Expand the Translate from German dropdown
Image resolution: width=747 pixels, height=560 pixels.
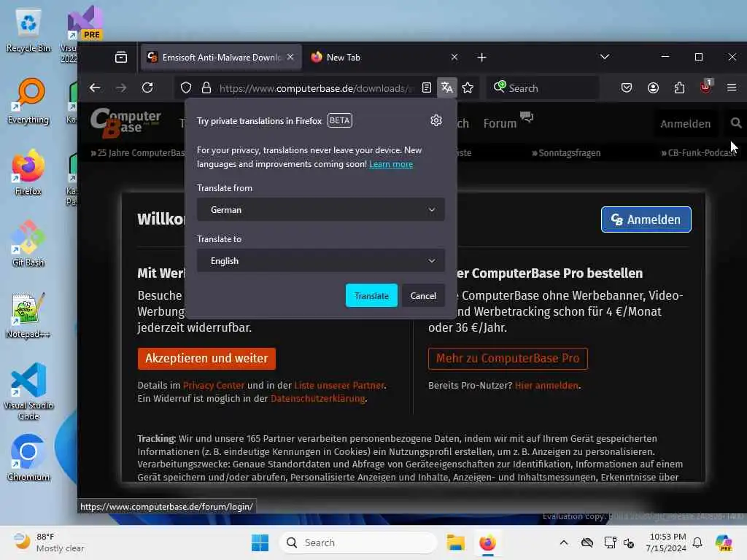coord(321,209)
